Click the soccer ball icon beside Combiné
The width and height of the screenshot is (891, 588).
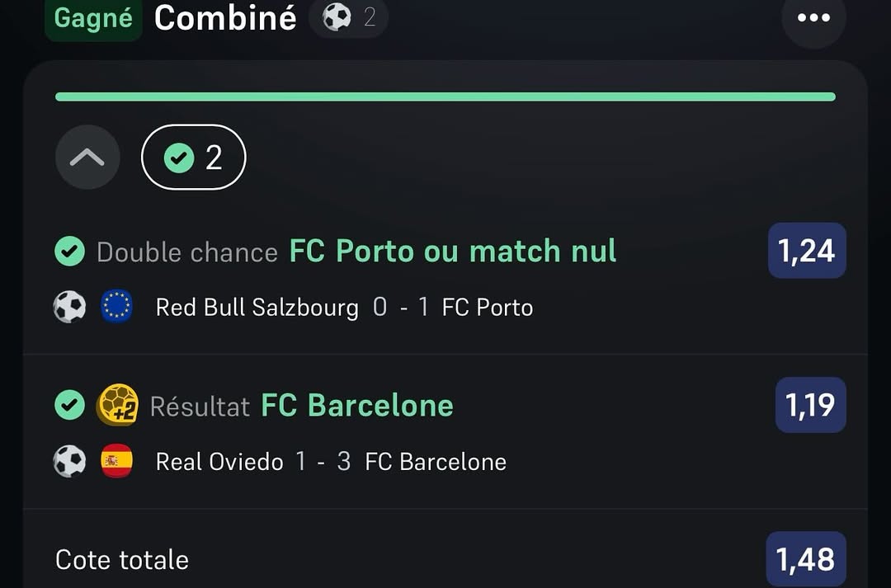[337, 16]
